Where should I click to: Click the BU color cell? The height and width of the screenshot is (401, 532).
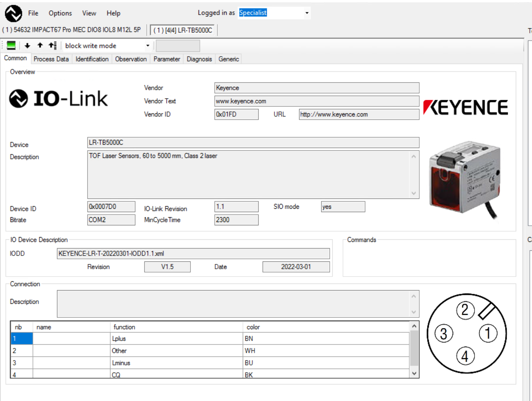click(326, 363)
